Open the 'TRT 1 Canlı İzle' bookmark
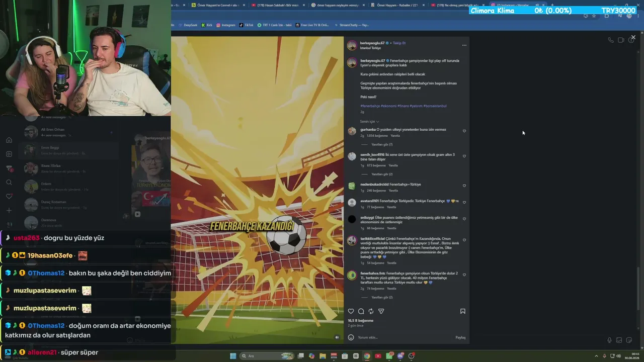Image resolution: width=644 pixels, height=362 pixels. point(274,25)
